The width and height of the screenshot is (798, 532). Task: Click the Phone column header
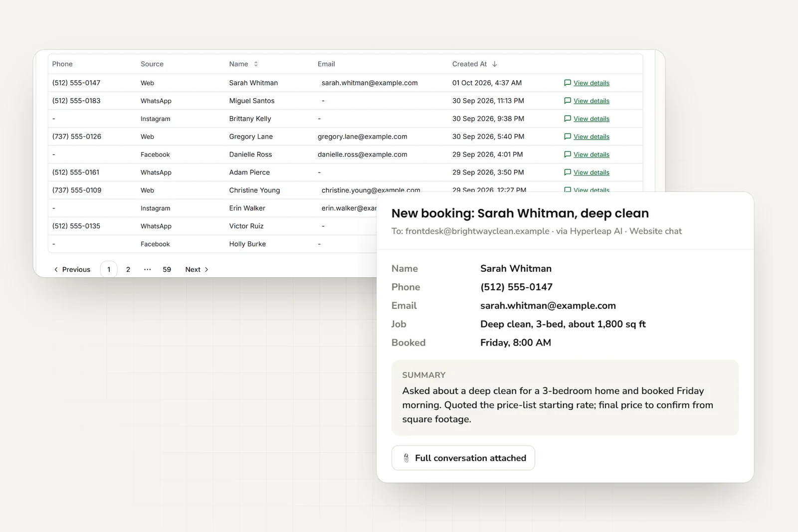[x=62, y=64]
